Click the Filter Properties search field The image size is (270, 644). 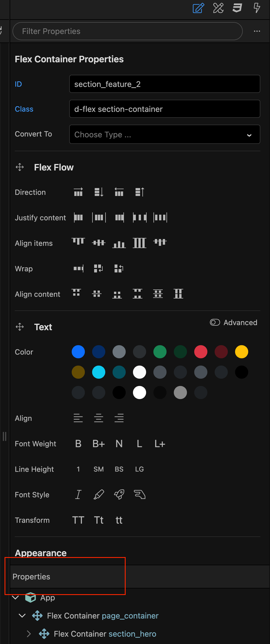(128, 31)
